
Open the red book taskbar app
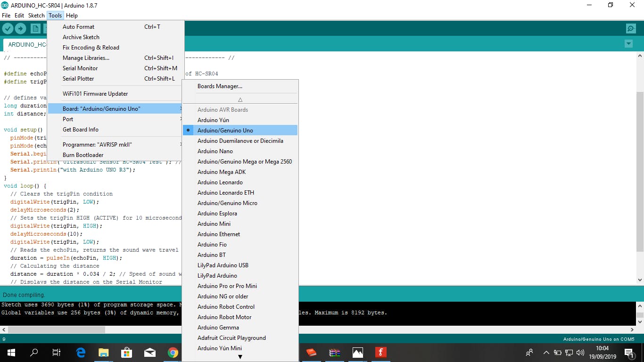pos(311,352)
